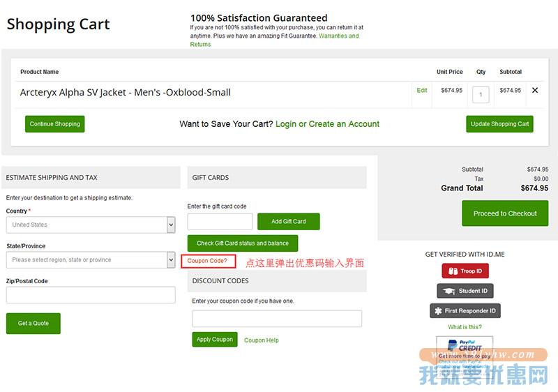Click GET VERIFIED WITH ID.ME heading
The height and width of the screenshot is (392, 558).
point(465,255)
